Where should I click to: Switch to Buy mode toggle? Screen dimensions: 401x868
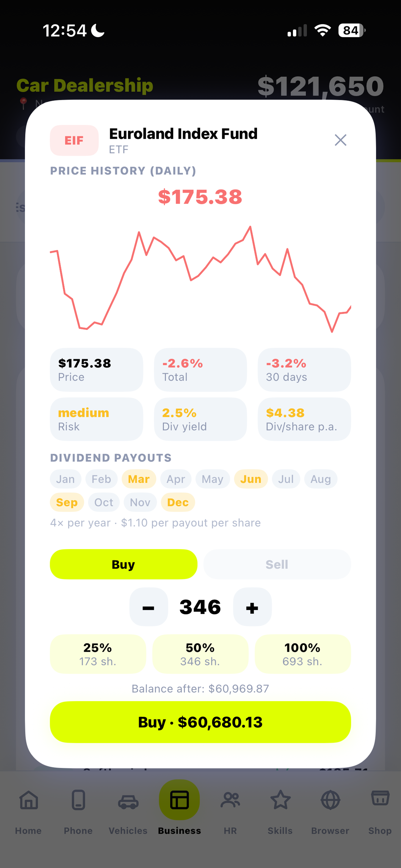click(x=124, y=564)
